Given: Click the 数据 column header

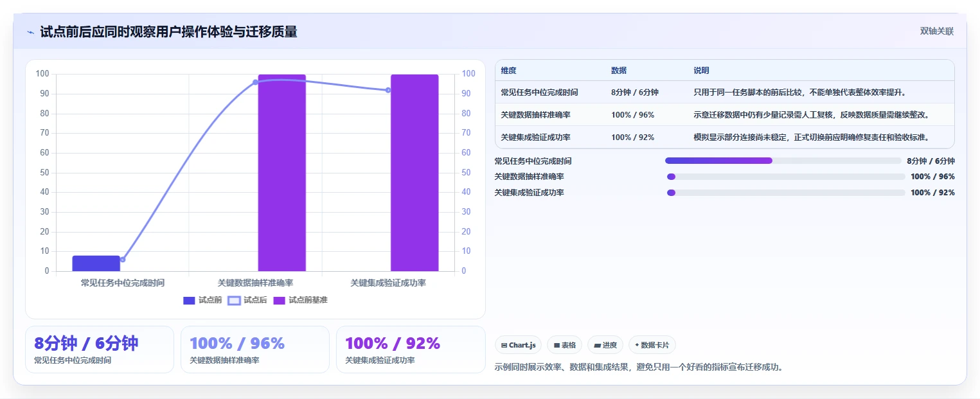Looking at the screenshot, I should (x=619, y=71).
